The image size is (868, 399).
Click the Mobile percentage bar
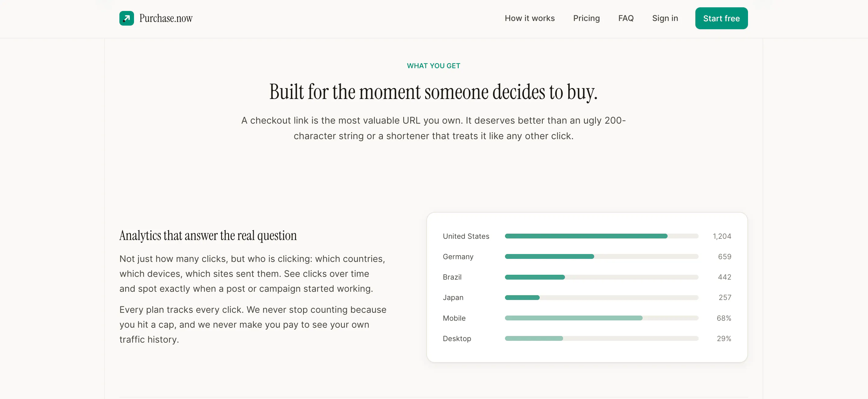(602, 318)
